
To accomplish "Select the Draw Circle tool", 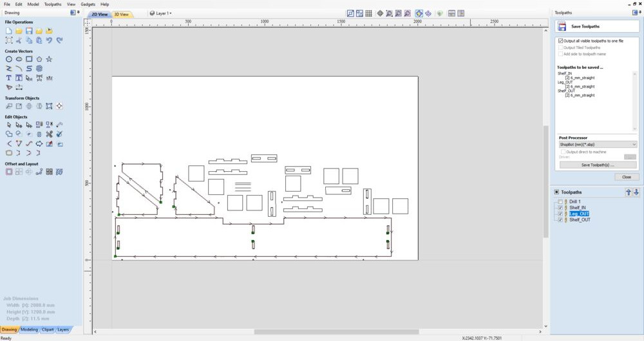I will tap(8, 59).
